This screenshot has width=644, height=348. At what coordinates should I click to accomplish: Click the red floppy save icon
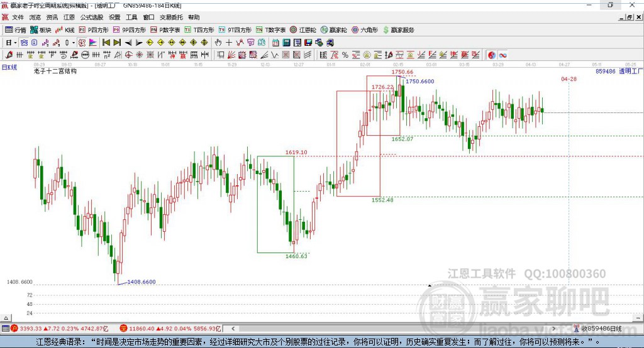[308, 43]
